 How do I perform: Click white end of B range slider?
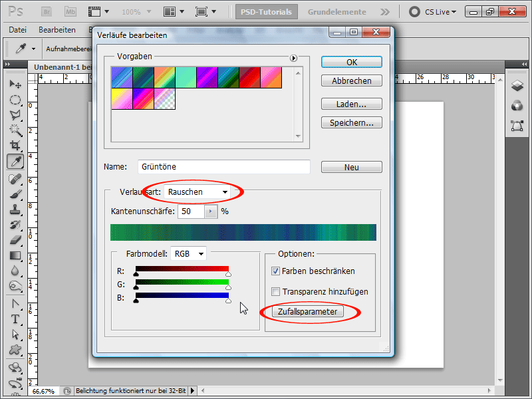pyautogui.click(x=228, y=301)
